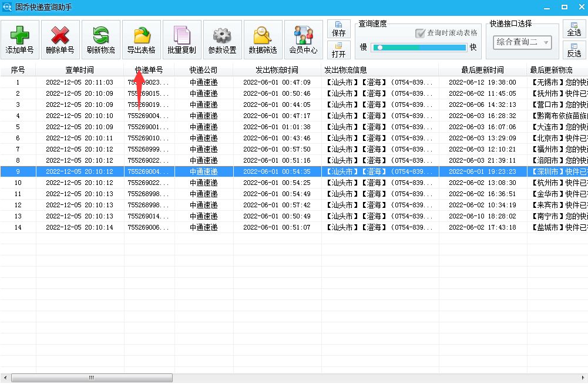
Task: Toggle the 查询时滚动表格 checkbox
Action: pyautogui.click(x=420, y=33)
